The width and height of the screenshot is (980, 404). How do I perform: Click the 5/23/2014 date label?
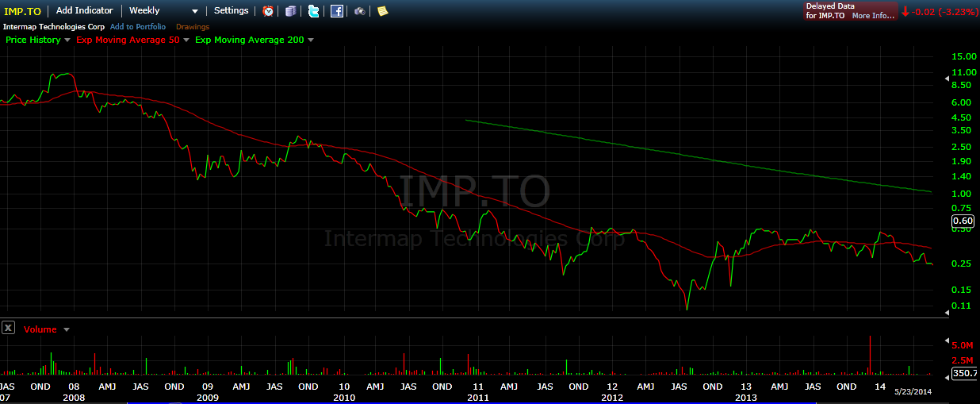(x=913, y=391)
